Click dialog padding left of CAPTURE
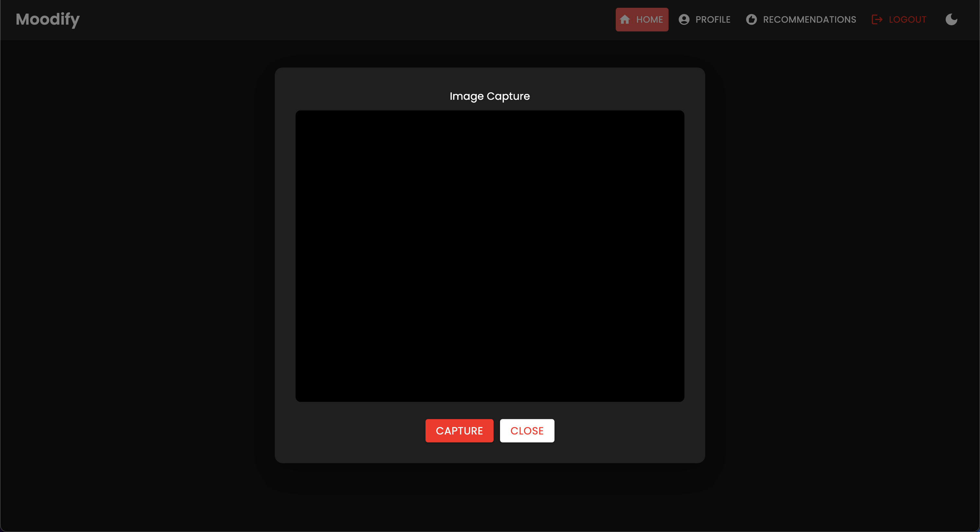This screenshot has height=532, width=980. click(354, 431)
